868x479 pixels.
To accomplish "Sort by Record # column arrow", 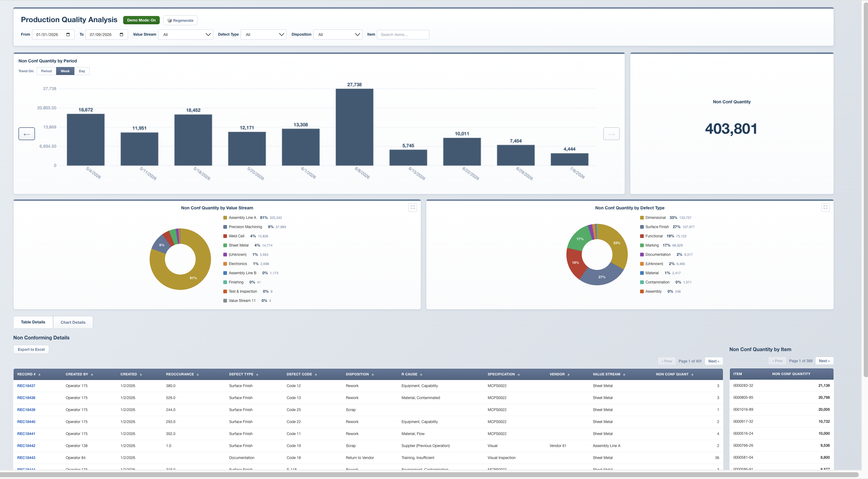I will click(x=39, y=374).
